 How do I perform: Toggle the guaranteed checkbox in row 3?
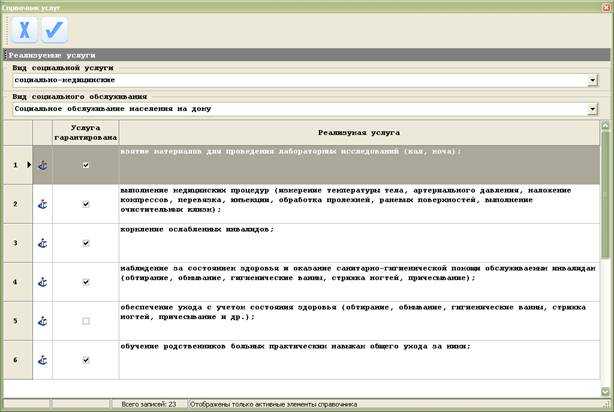click(x=86, y=243)
